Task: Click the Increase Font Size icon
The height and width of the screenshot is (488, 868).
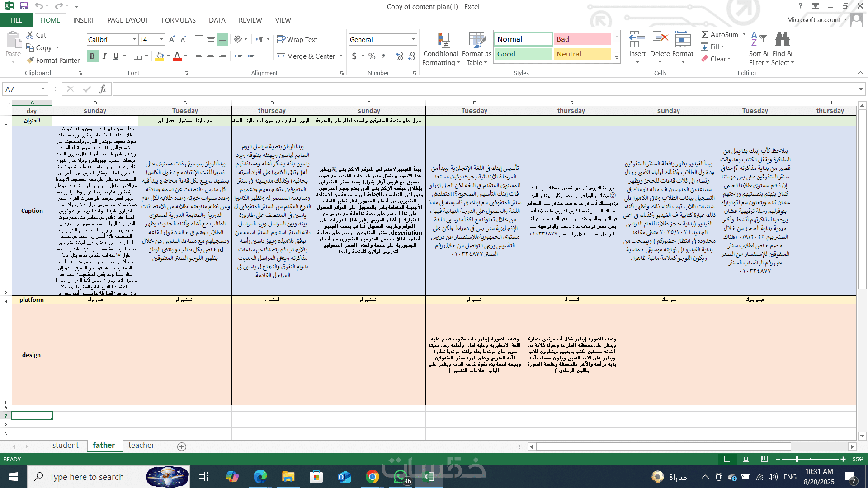Action: coord(172,40)
